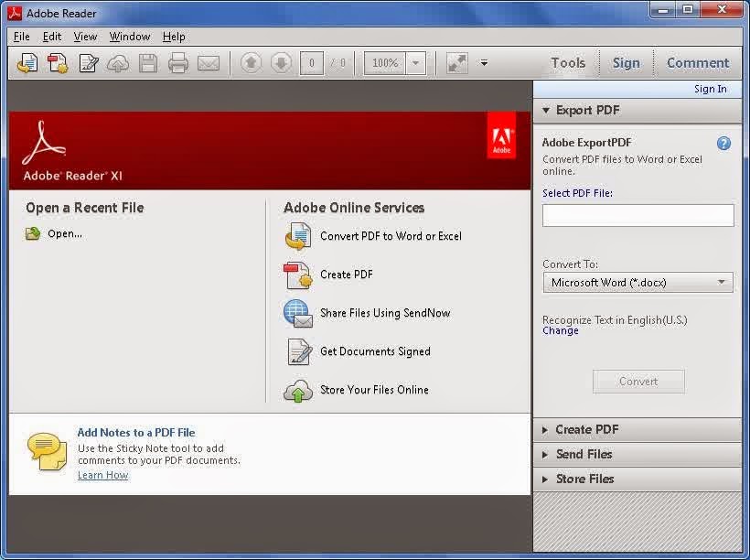
Task: Open the Window menu
Action: [130, 37]
